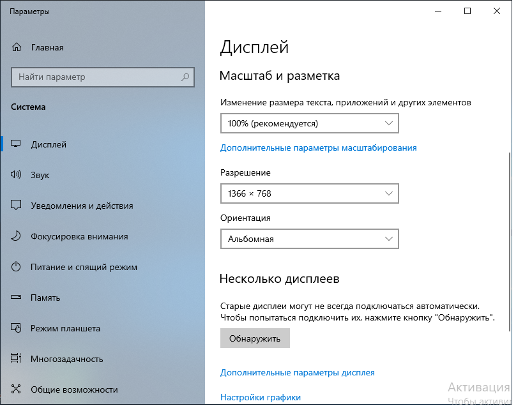Open the 100% scale dropdown
This screenshot has width=532, height=415.
(x=309, y=123)
